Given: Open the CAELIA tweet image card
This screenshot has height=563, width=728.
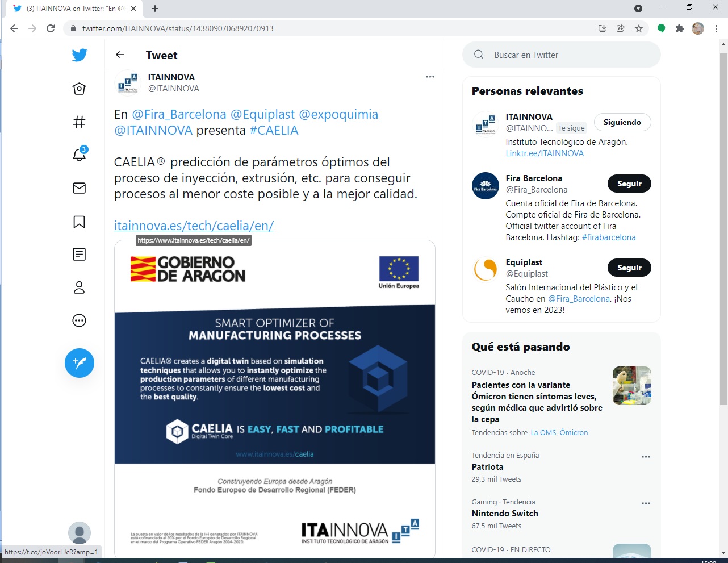Looking at the screenshot, I should click(x=275, y=398).
